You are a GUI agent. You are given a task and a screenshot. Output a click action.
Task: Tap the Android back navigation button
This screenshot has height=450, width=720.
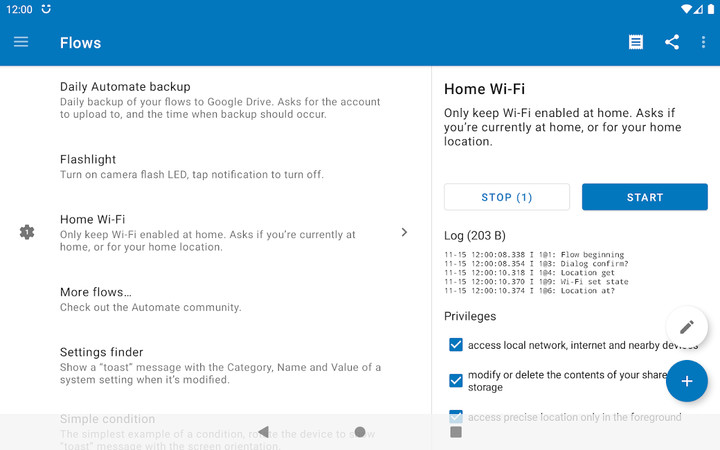click(264, 432)
